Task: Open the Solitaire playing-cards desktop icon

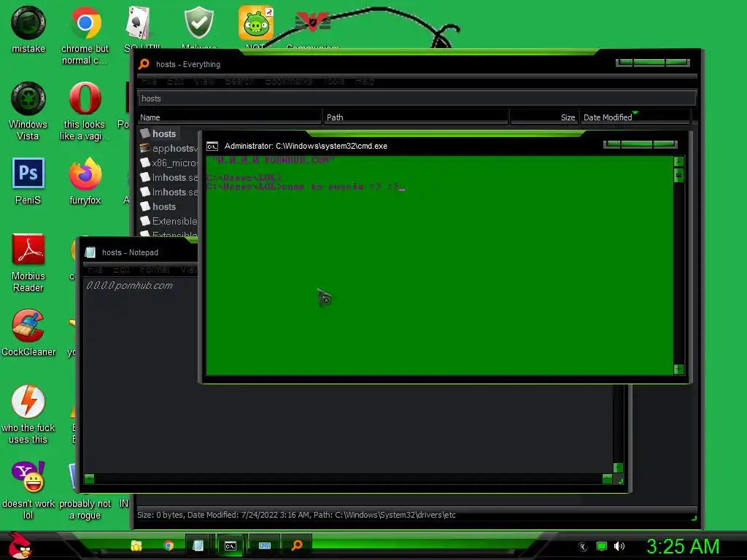Action: 139,23
